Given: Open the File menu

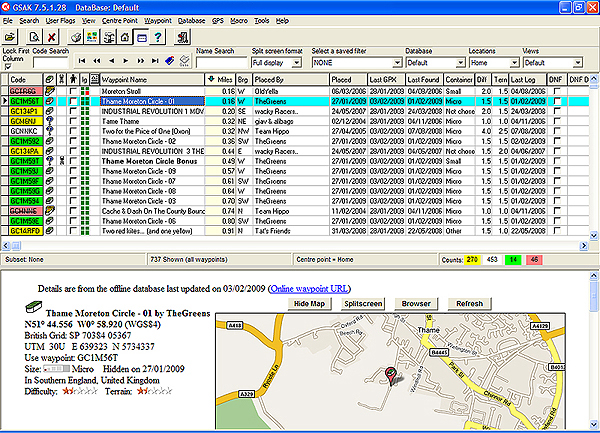Looking at the screenshot, I should tap(8, 21).
